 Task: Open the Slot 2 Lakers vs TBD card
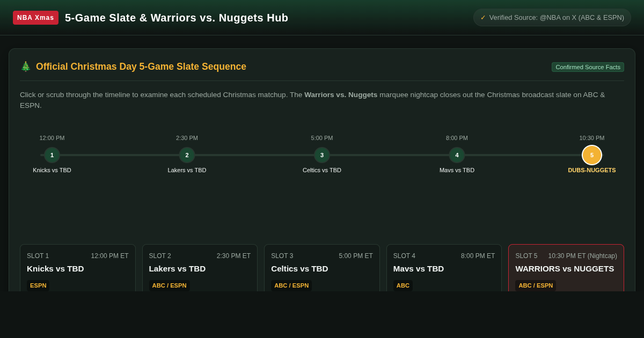[x=200, y=268]
